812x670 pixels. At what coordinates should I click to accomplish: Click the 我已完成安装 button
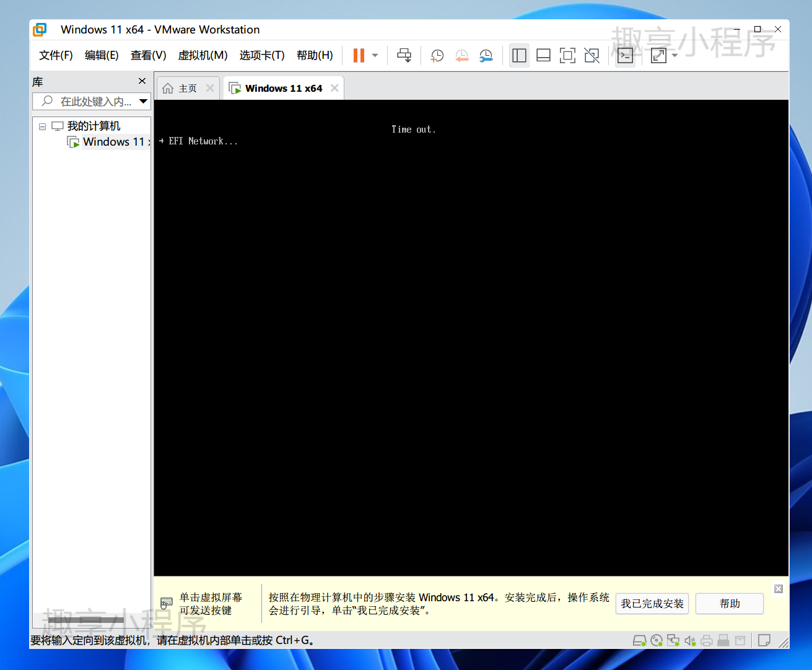pos(652,604)
